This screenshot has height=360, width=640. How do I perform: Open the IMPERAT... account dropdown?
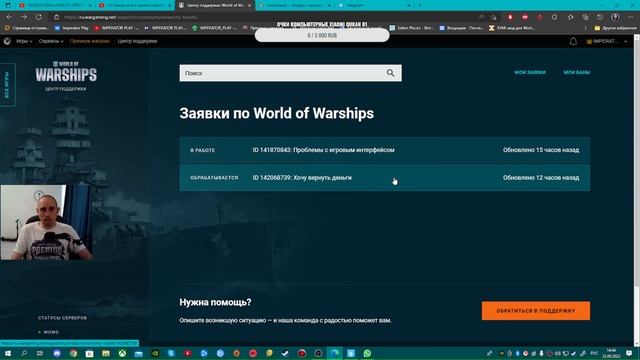[607, 41]
